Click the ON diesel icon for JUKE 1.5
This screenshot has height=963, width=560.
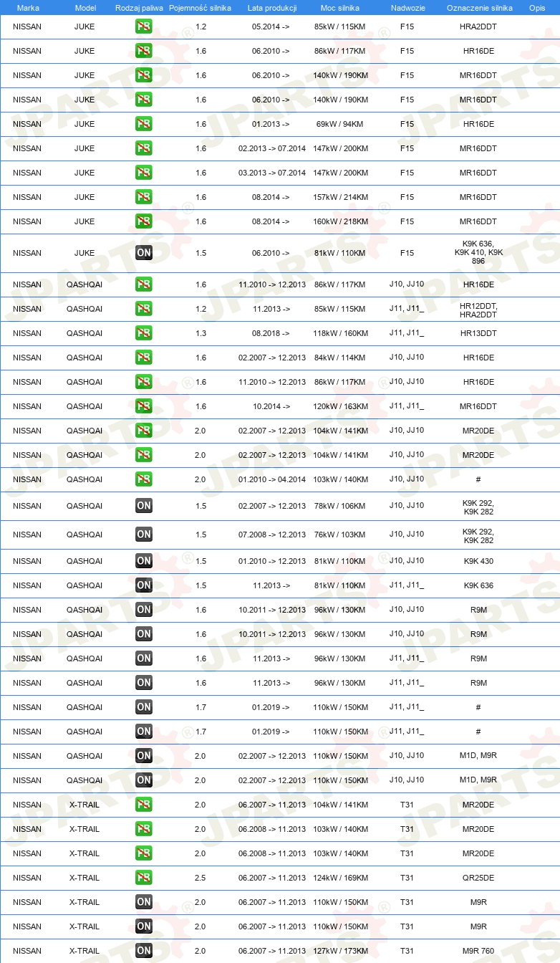coord(144,253)
